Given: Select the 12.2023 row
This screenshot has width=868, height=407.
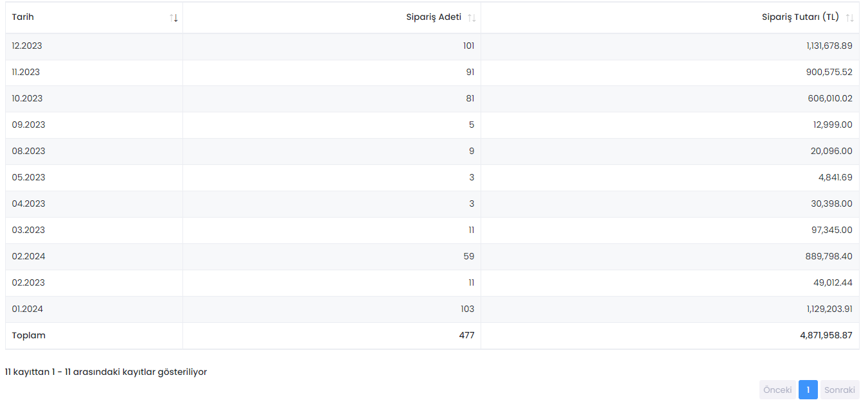Looking at the screenshot, I should 432,46.
